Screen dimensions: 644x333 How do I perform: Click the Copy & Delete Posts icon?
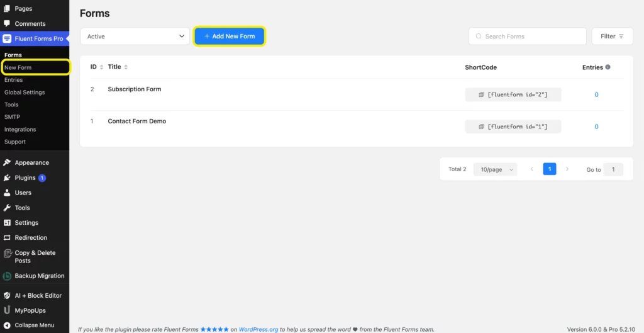point(7,253)
